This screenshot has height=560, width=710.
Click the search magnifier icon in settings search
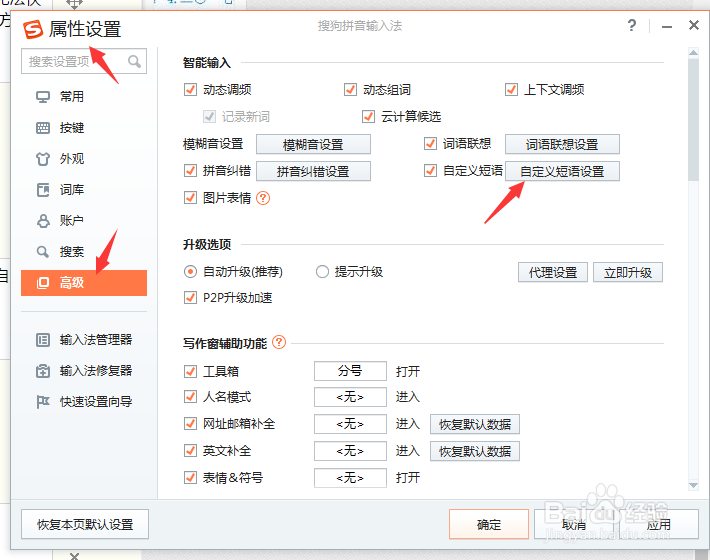click(x=134, y=61)
